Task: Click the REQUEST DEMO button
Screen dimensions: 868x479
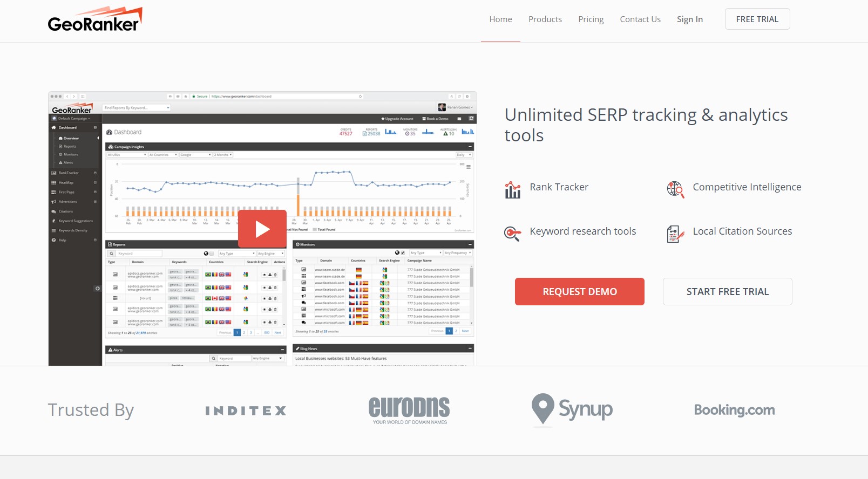Action: pos(580,292)
